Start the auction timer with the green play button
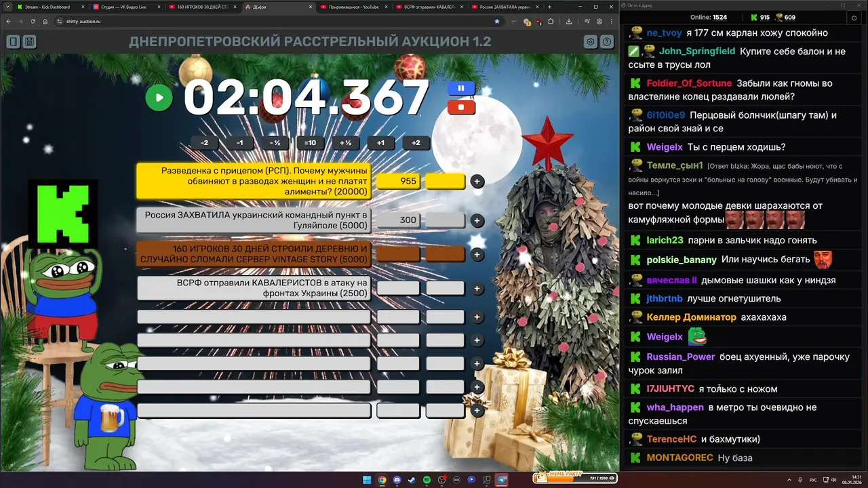Screen dimensions: 868x488 coord(159,98)
